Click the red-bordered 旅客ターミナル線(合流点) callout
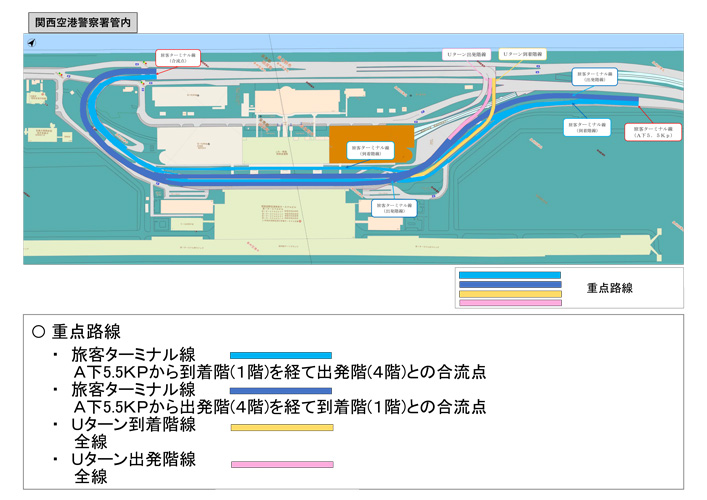The height and width of the screenshot is (500, 707). tap(178, 58)
